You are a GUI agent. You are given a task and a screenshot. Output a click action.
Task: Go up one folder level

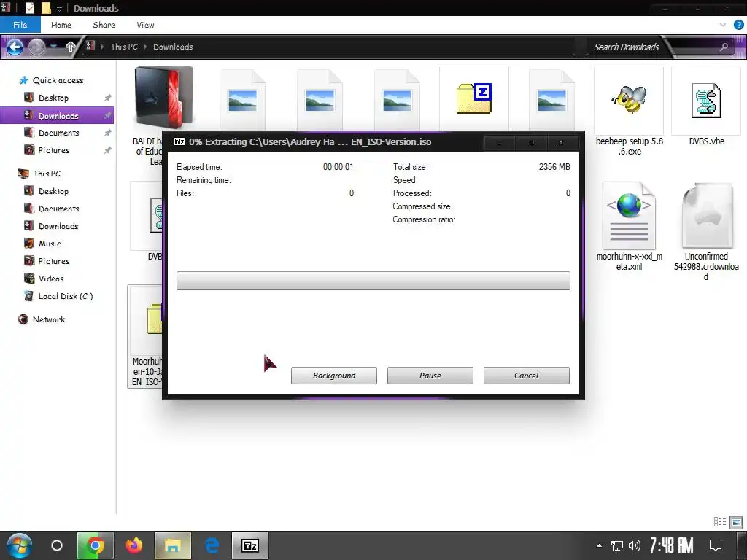point(71,47)
